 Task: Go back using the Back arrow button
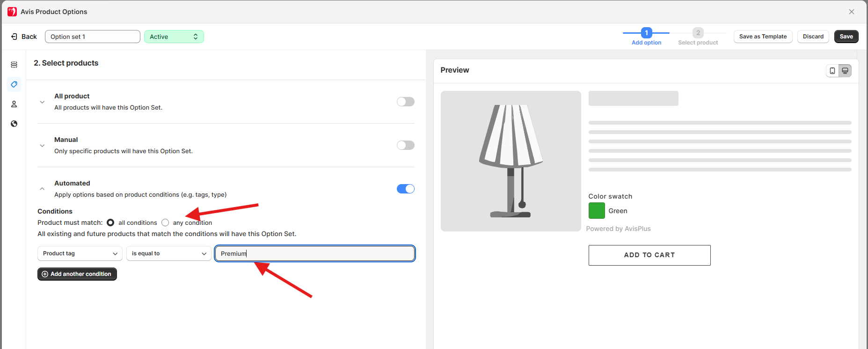(x=24, y=37)
